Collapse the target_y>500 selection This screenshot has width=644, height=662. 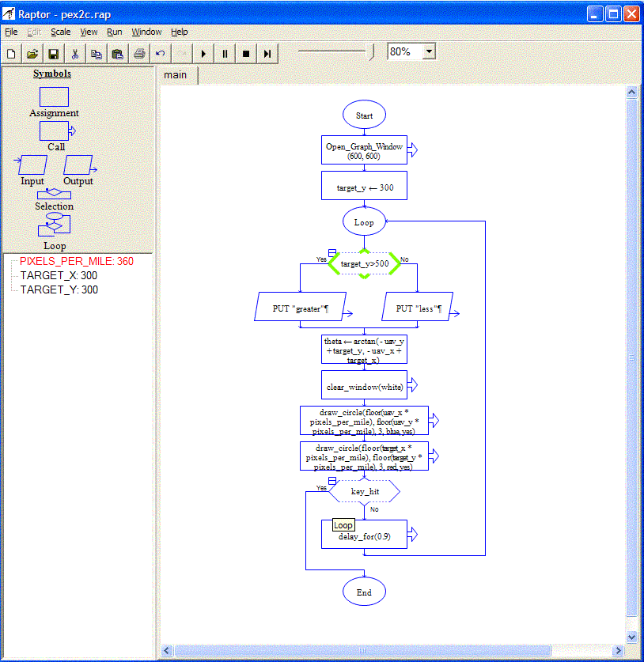coord(332,252)
